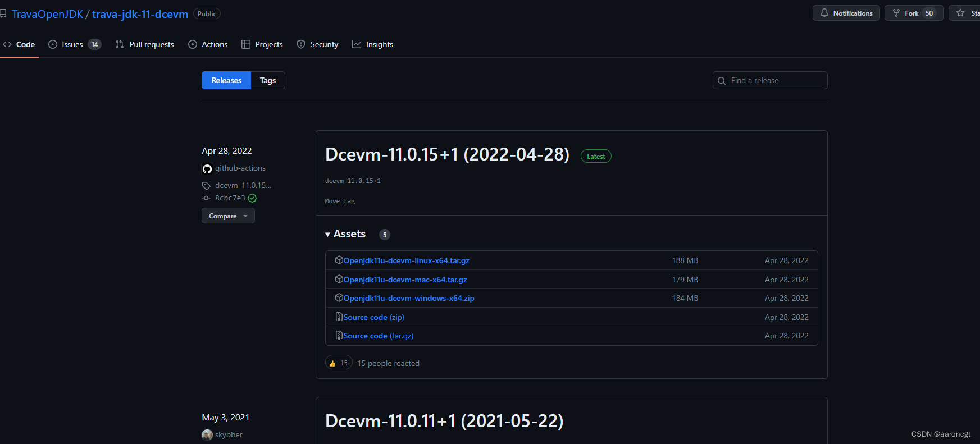
Task: Click the search magnifier icon
Action: click(x=722, y=81)
